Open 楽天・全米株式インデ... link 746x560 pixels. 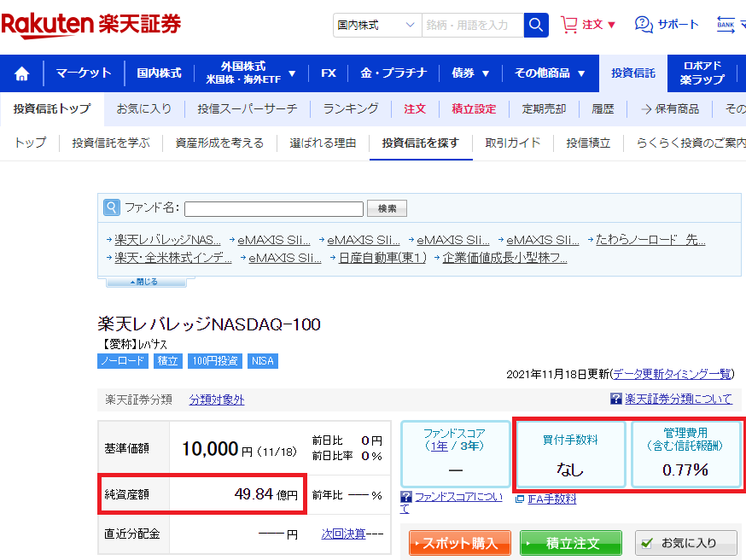pos(172,258)
